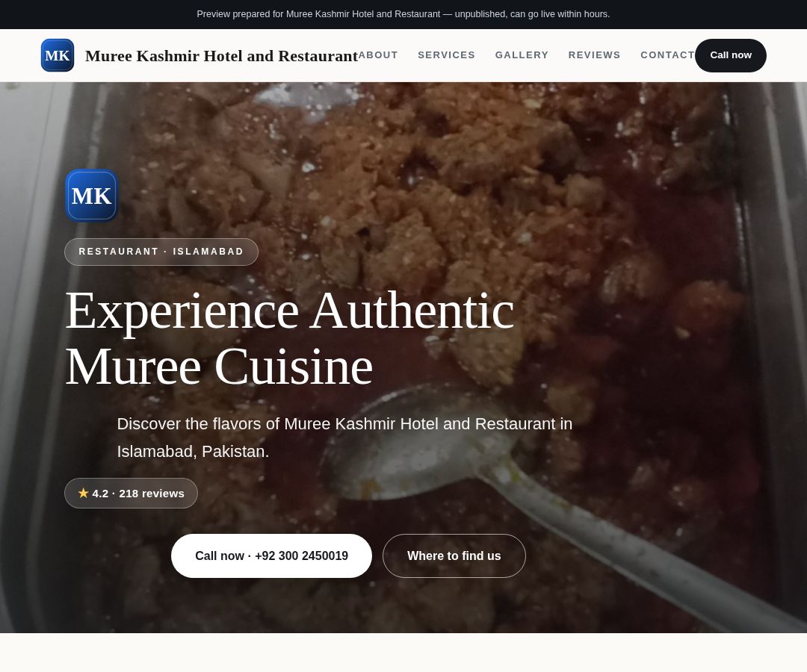Click the RESTAURANT · ISLAMABAD tag
Screen dimensions: 807x672
pos(161,252)
